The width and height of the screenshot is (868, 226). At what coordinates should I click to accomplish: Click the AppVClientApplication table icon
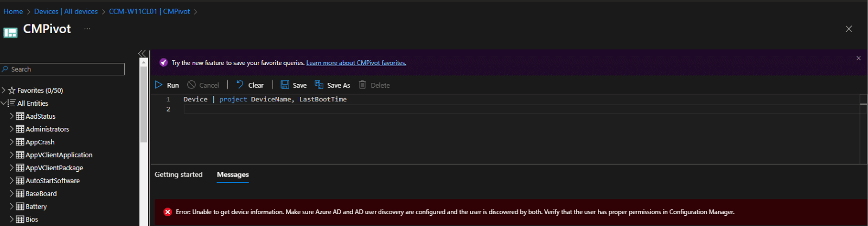20,155
